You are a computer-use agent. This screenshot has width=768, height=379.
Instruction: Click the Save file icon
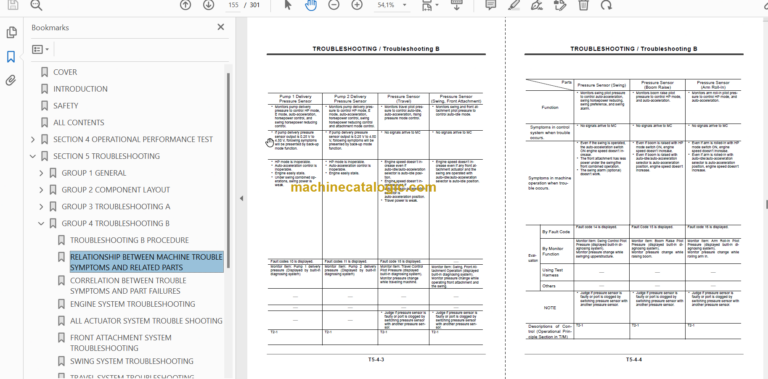(x=13, y=5)
